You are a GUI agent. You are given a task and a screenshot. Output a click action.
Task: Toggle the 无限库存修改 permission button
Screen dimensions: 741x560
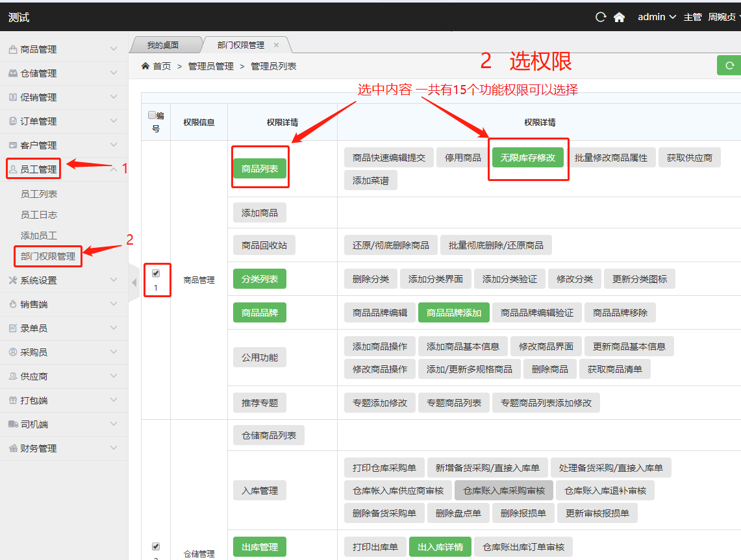528,158
